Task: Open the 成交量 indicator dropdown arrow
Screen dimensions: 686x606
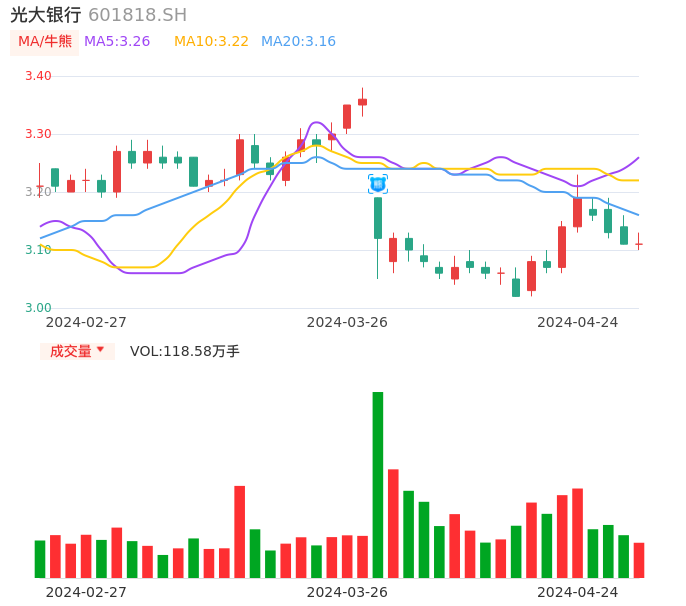Action: [100, 350]
